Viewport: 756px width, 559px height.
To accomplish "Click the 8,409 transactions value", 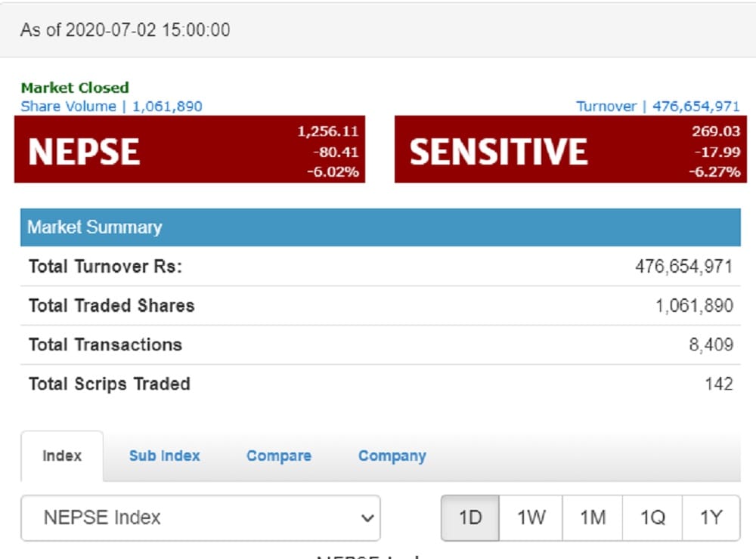I will click(711, 344).
